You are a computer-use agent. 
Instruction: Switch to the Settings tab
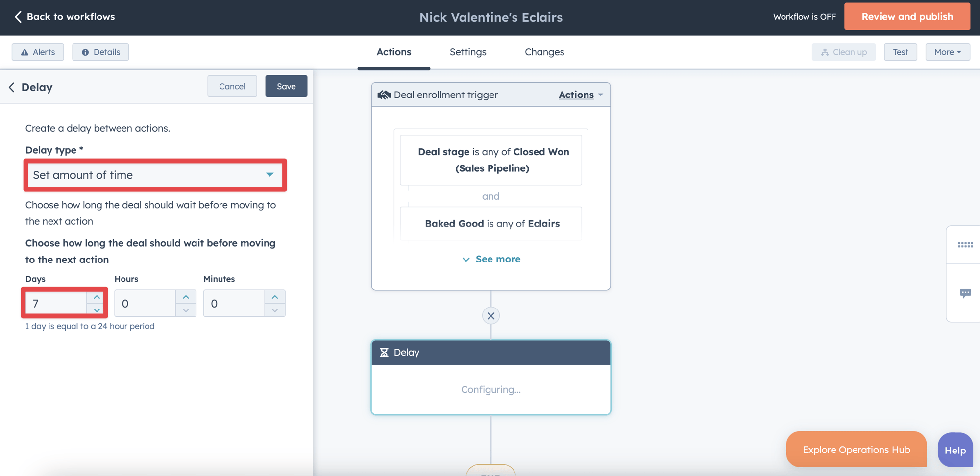[x=468, y=52]
